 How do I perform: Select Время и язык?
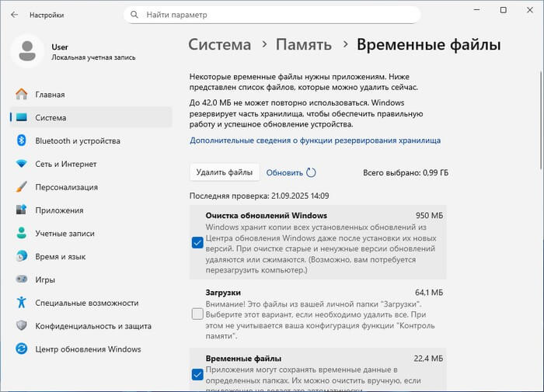tap(91, 256)
